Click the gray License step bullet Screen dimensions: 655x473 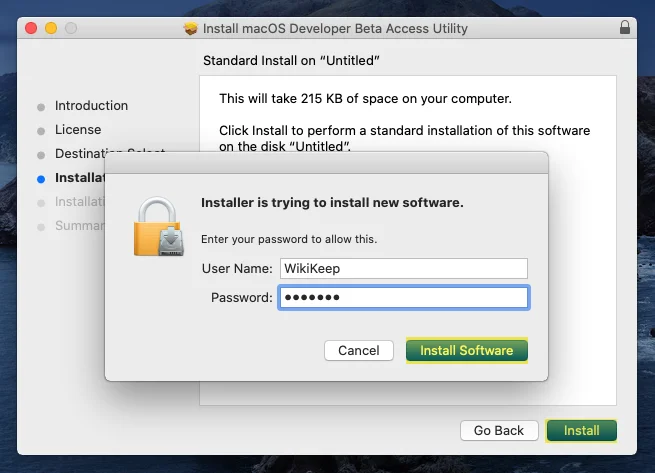41,132
